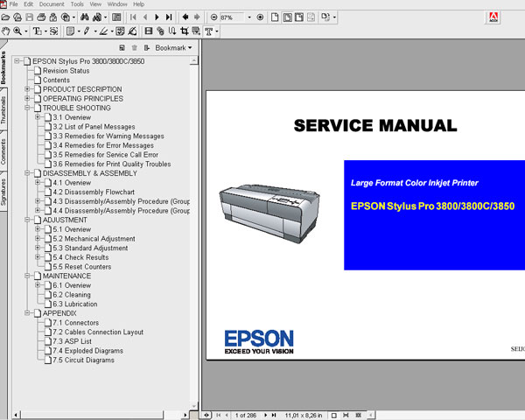Select the Zoom In magnifier tool

(17, 31)
